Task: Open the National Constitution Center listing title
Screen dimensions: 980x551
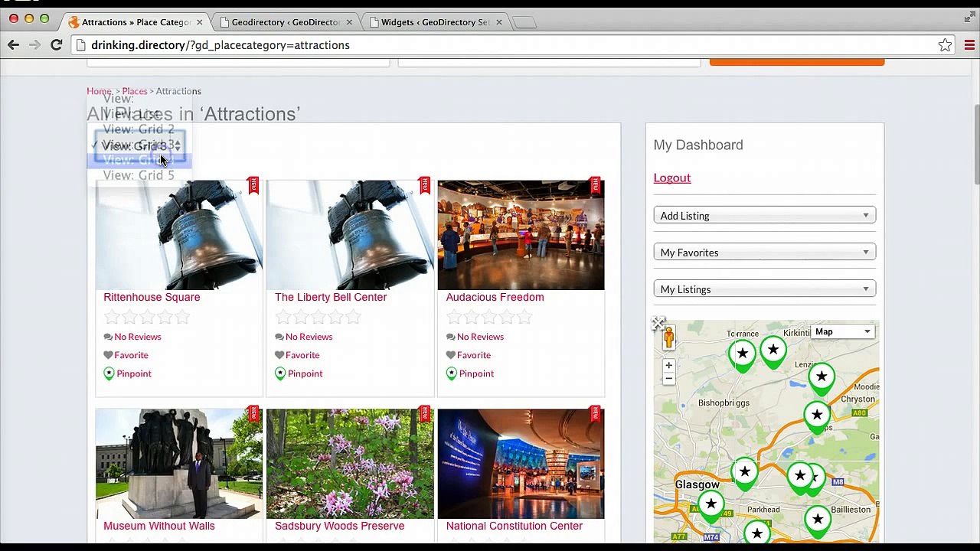Action: (514, 526)
